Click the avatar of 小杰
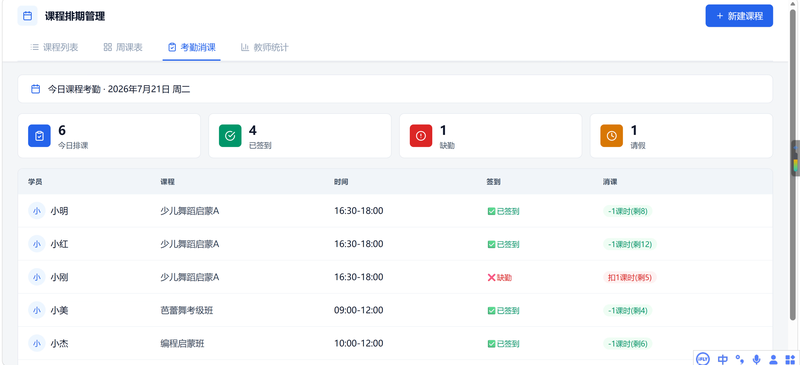This screenshot has height=365, width=800. [x=37, y=344]
